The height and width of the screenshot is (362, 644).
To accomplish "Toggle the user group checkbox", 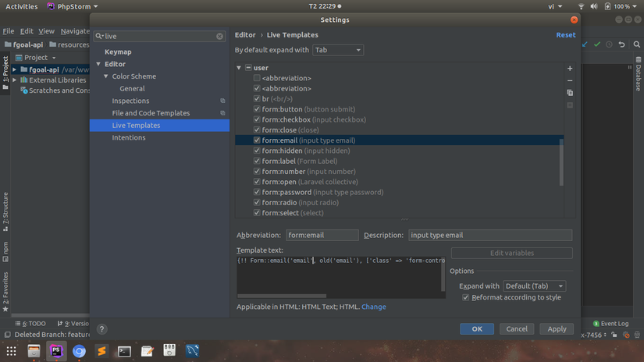I will click(248, 67).
